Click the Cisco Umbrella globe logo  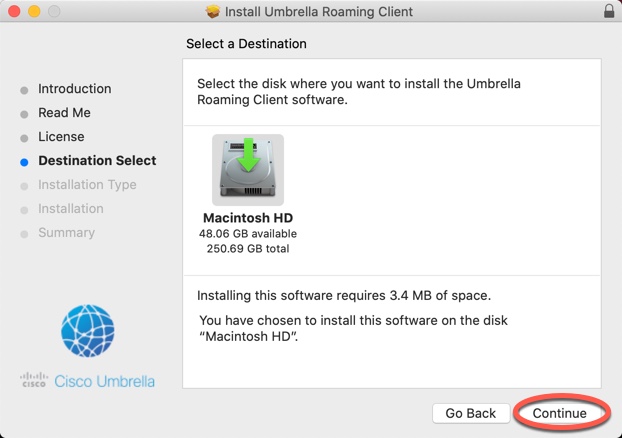88,330
